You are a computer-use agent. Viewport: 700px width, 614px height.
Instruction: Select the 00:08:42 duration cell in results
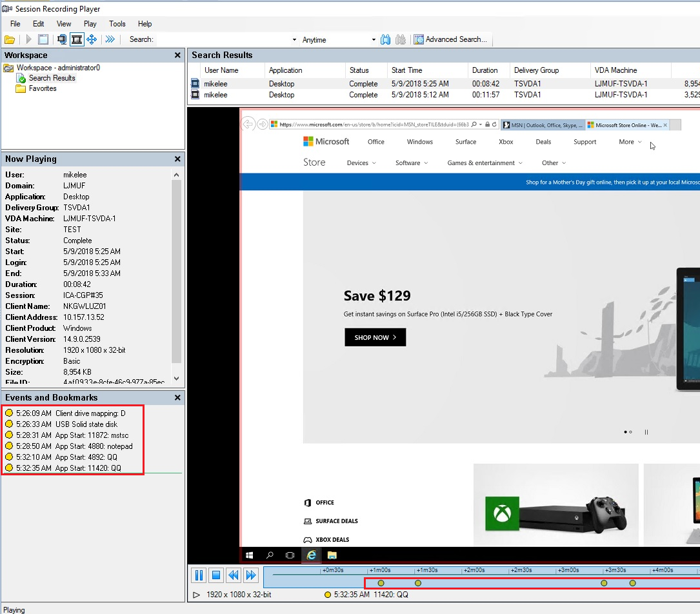point(486,83)
